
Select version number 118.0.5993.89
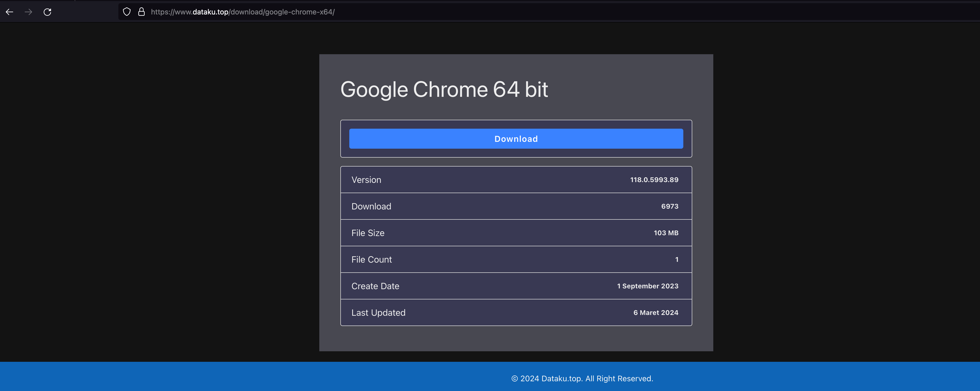click(x=654, y=180)
